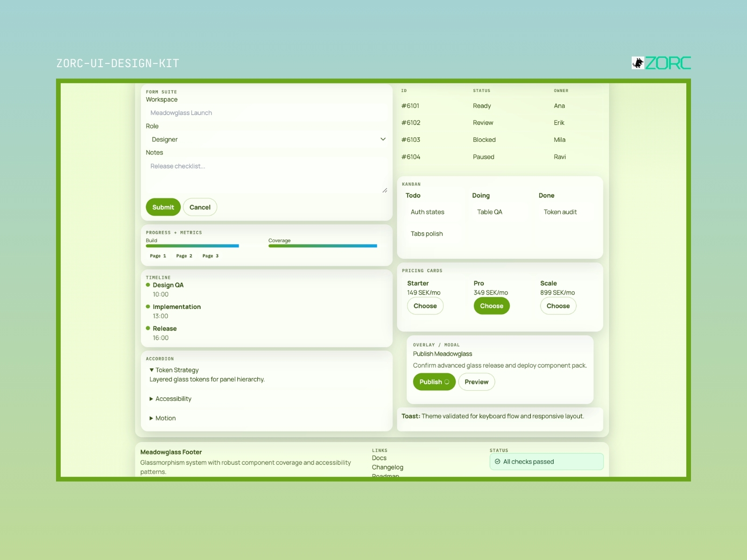
Task: Open the Docs footer link
Action: (379, 458)
